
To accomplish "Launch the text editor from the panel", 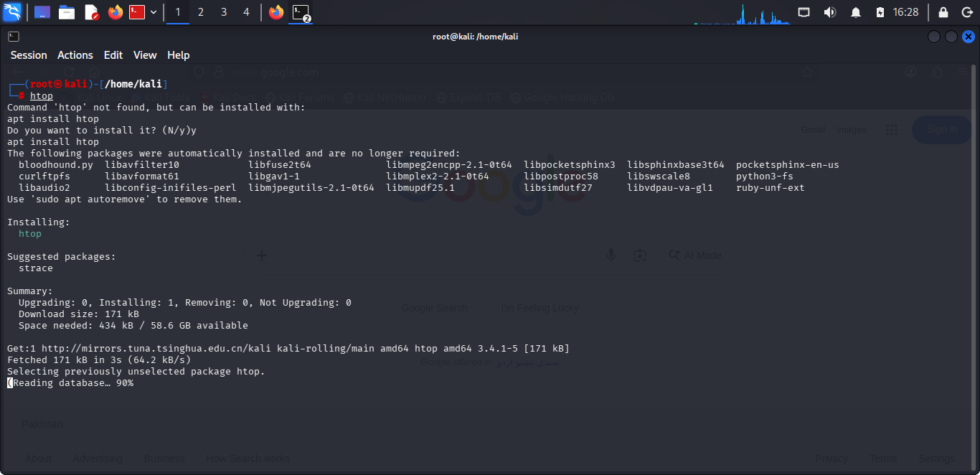I will pyautogui.click(x=91, y=12).
